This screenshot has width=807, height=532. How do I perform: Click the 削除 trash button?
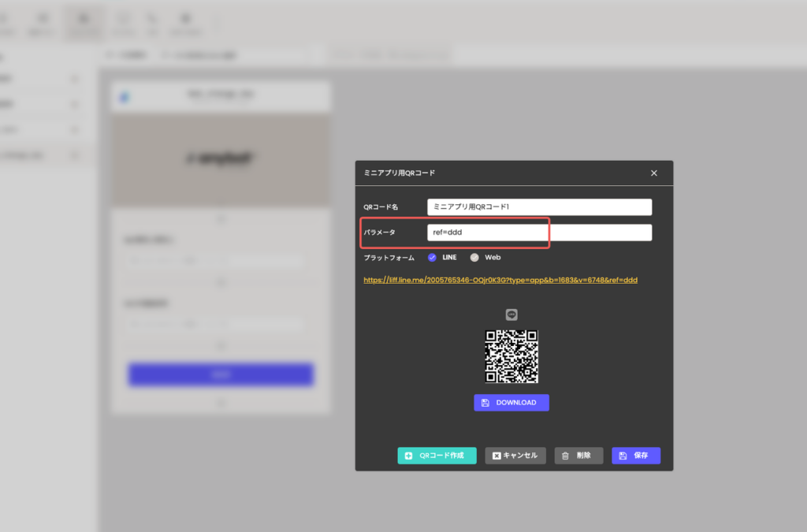pos(578,456)
